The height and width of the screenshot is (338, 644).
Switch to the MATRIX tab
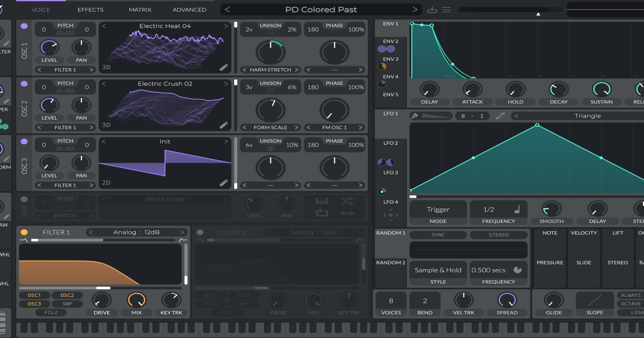point(140,10)
